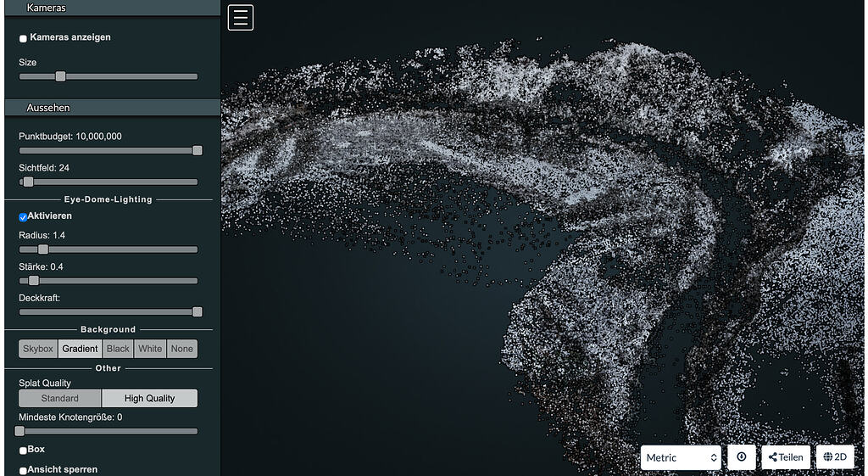Disable Eye-Dome-Lighting Aktivieren checkbox
This screenshot has width=868, height=476.
23,216
